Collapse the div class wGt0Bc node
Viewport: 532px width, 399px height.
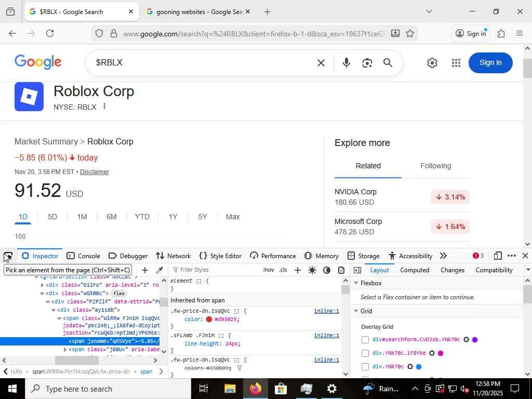[x=42, y=294]
